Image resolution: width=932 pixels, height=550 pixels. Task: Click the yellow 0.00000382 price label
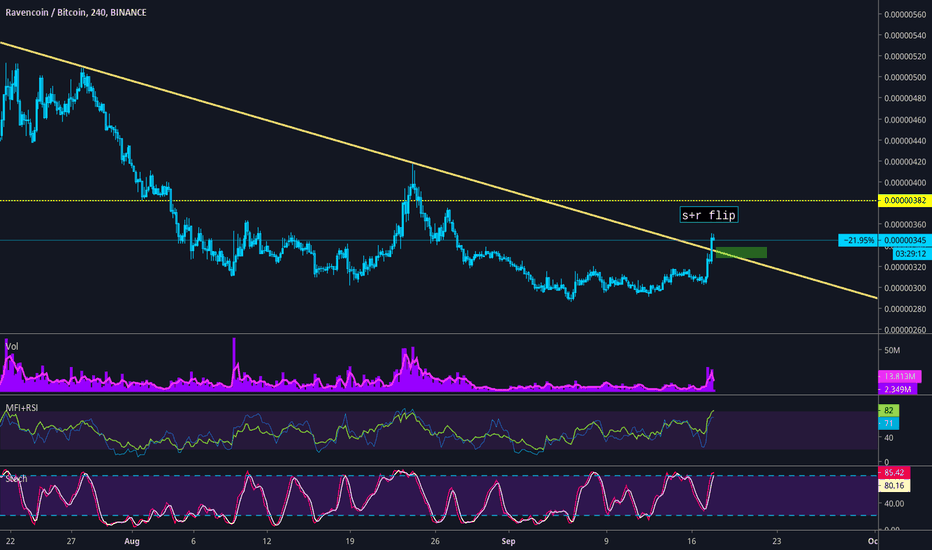[905, 200]
